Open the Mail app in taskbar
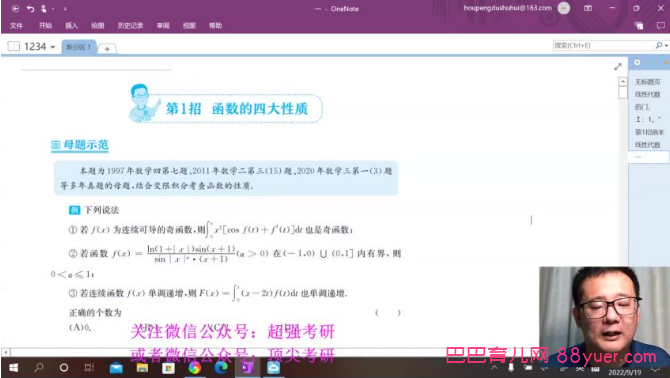This screenshot has height=378, width=670. (x=116, y=368)
